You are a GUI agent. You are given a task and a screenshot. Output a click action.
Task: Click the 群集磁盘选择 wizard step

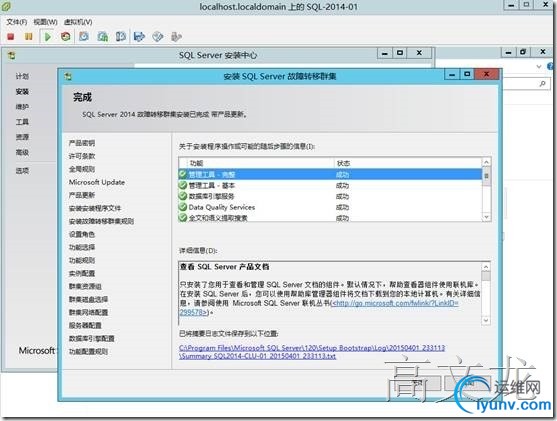click(88, 299)
